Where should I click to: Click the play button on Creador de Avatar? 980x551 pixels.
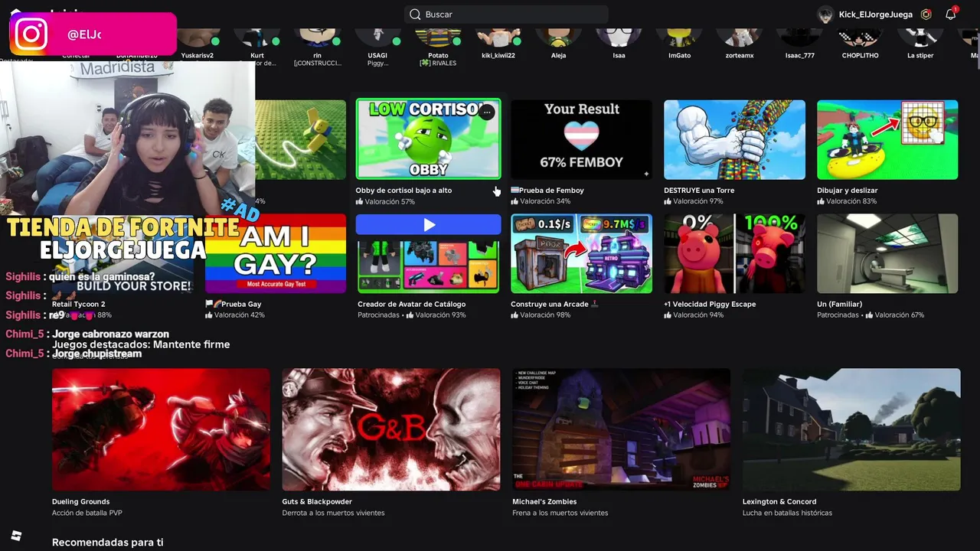[429, 224]
